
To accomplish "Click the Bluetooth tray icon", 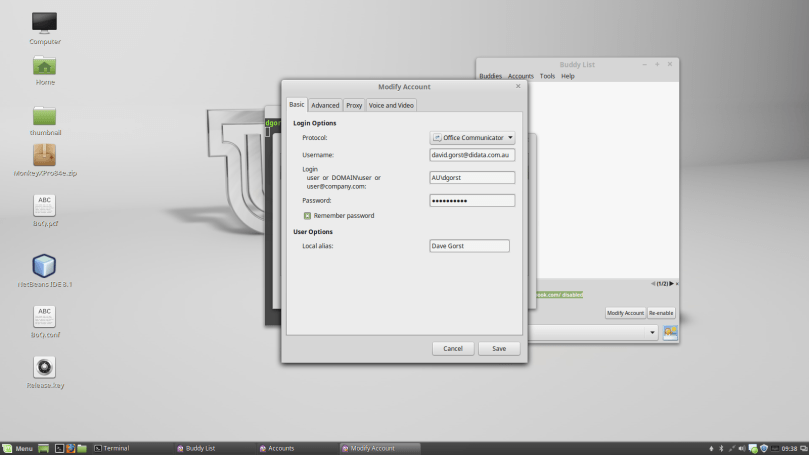I will [721, 448].
